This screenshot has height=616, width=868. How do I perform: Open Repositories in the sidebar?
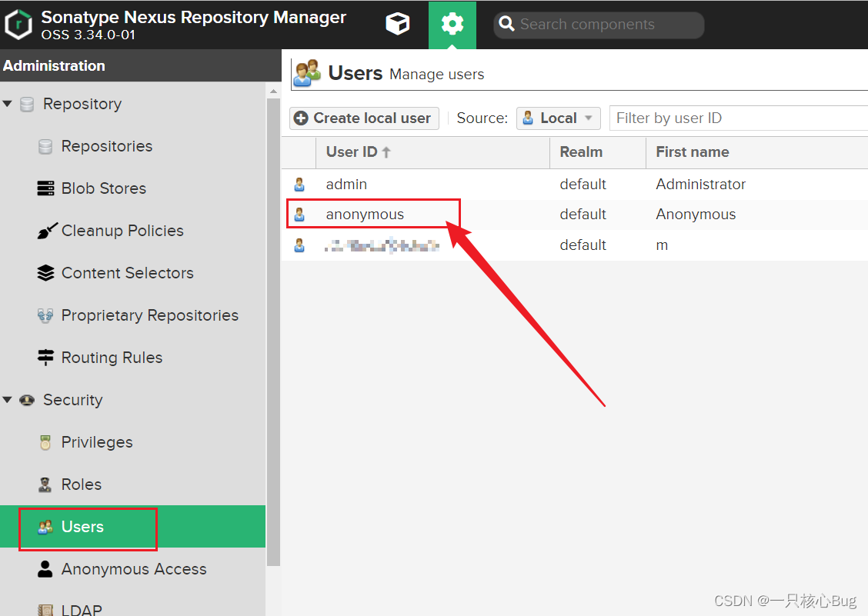tap(107, 146)
